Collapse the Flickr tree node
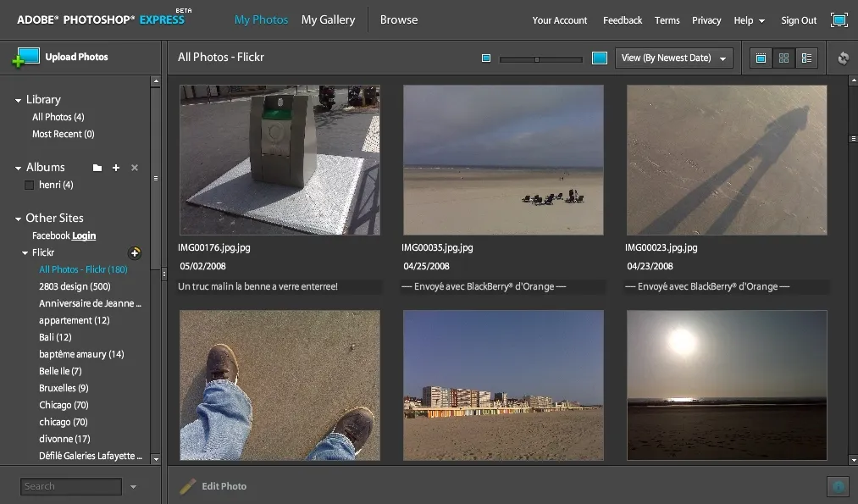Image resolution: width=858 pixels, height=504 pixels. pyautogui.click(x=25, y=252)
